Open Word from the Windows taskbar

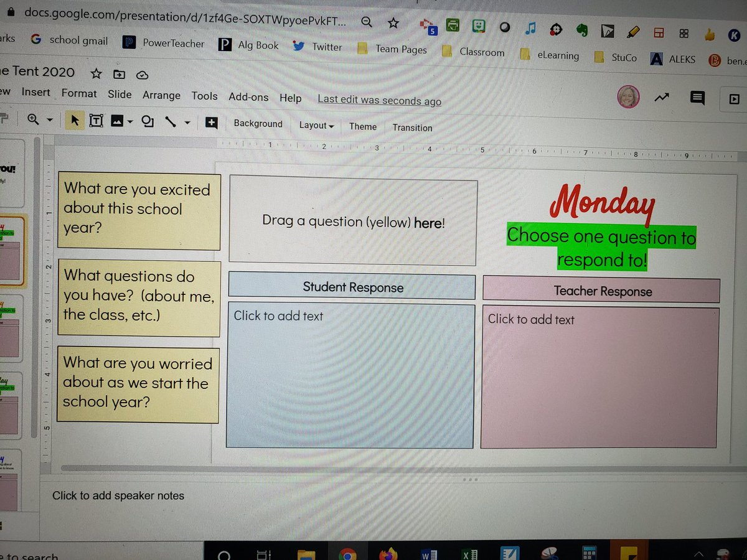click(x=429, y=554)
